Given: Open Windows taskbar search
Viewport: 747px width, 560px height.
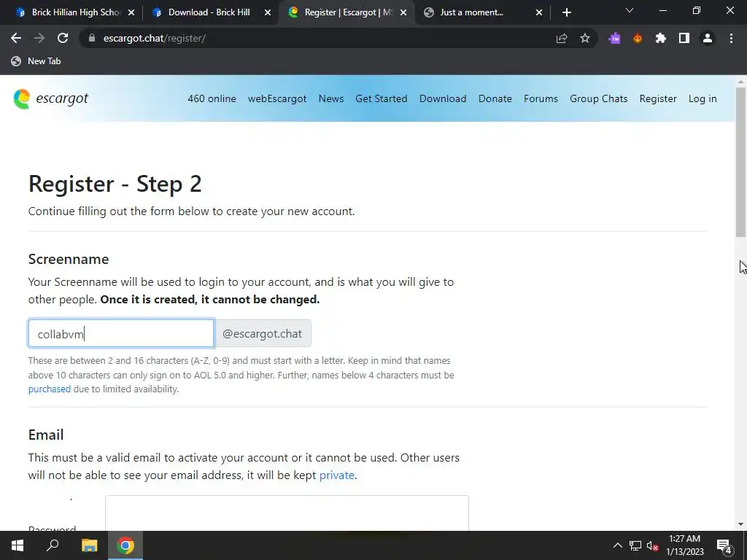Looking at the screenshot, I should [x=53, y=545].
